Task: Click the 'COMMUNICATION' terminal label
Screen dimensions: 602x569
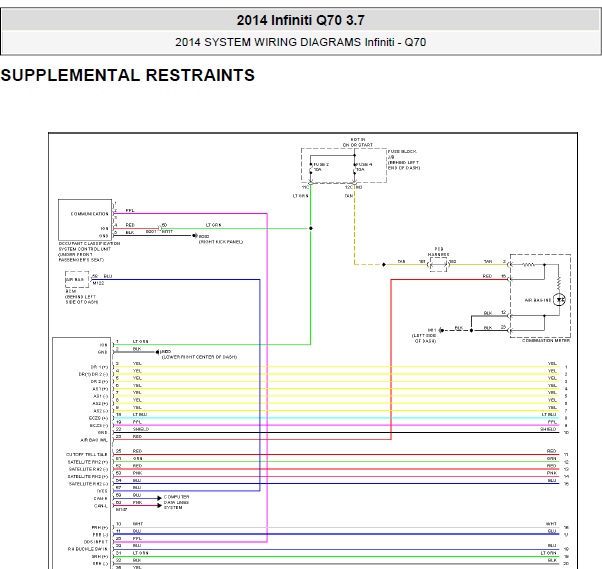Action: tap(89, 214)
